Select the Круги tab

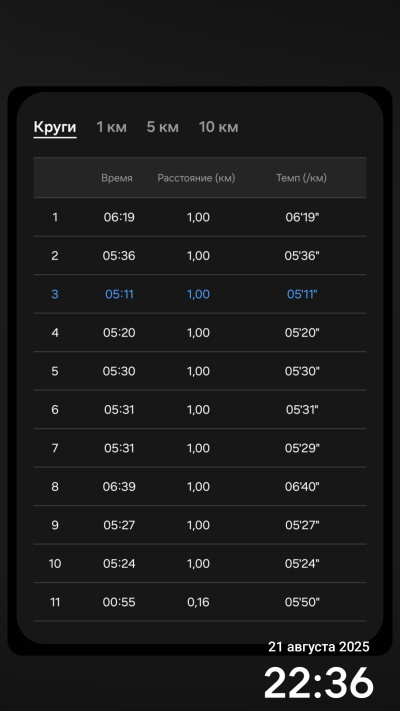point(55,127)
